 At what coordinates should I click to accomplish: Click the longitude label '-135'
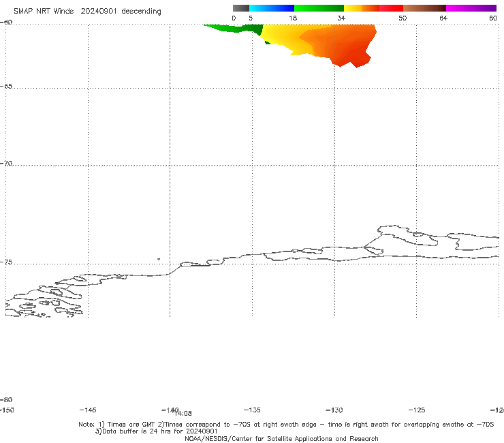pos(252,410)
